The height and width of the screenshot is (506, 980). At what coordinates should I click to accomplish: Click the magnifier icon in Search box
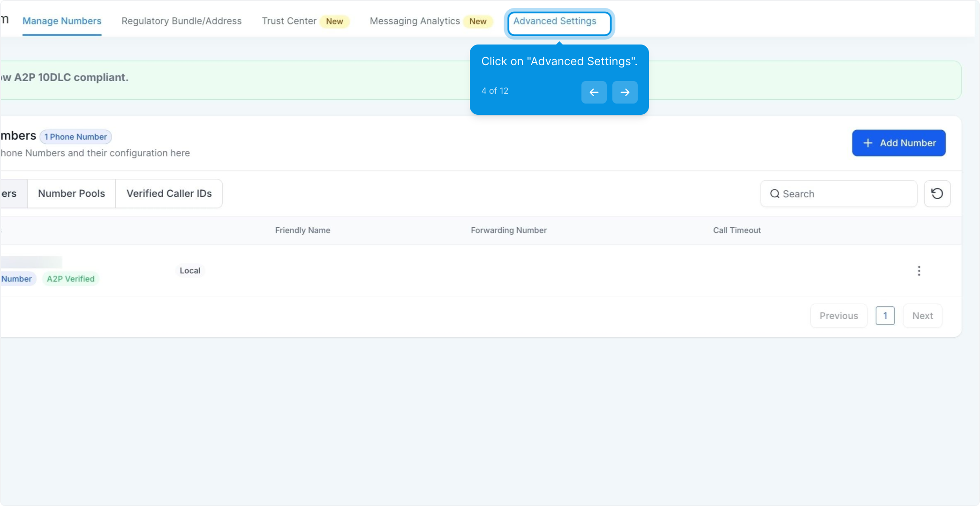[775, 194]
